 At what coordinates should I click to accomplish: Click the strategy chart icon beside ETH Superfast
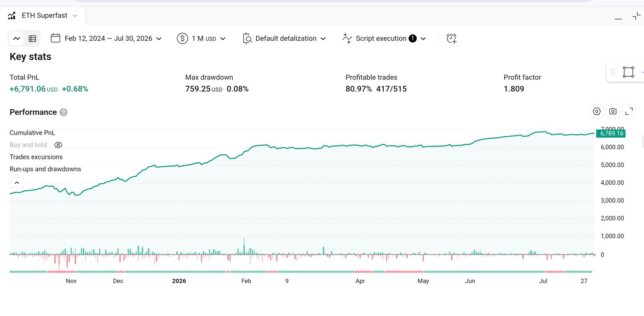pyautogui.click(x=11, y=16)
